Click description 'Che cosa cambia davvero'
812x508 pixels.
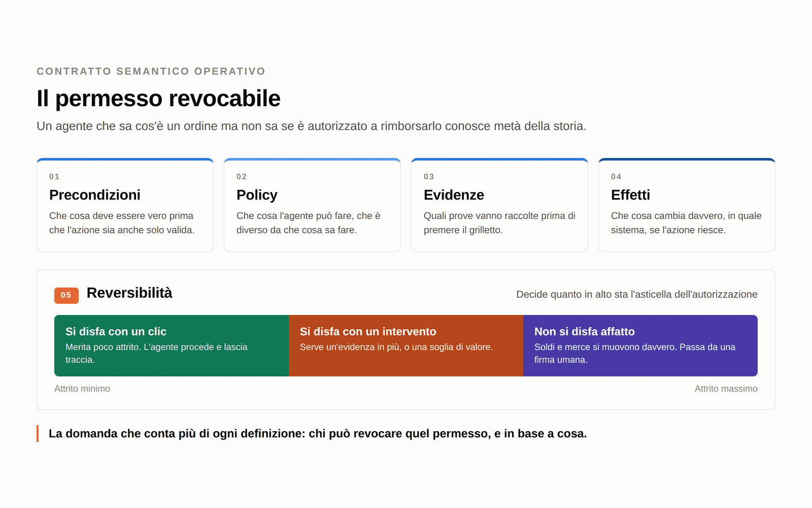click(686, 223)
